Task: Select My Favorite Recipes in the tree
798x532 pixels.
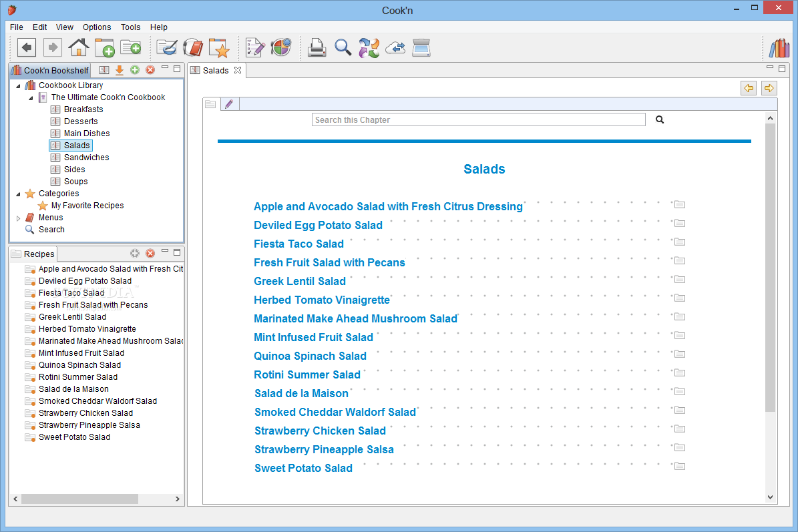Action: pos(87,206)
